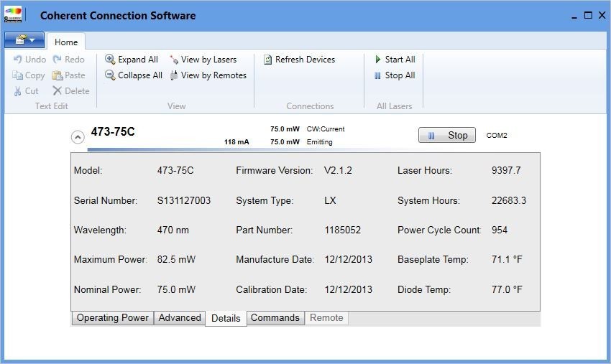
Task: Click the COM2 port label
Action: pos(497,136)
